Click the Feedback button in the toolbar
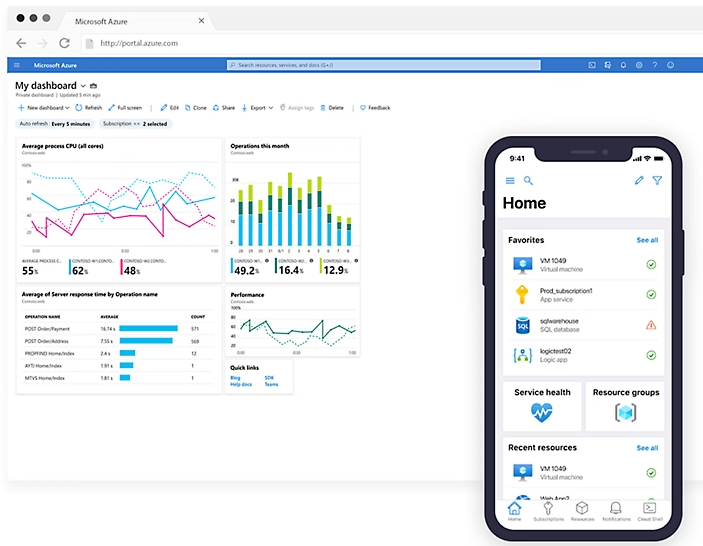Image resolution: width=703 pixels, height=546 pixels. (375, 108)
